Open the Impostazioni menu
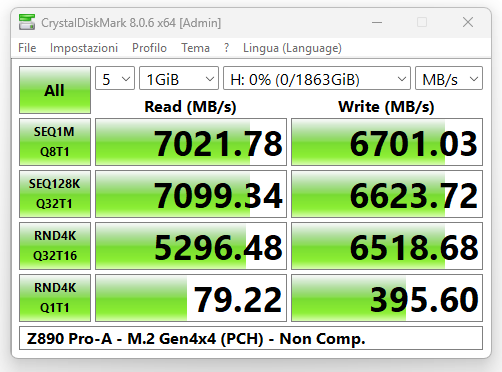Image resolution: width=502 pixels, height=372 pixels. 84,48
